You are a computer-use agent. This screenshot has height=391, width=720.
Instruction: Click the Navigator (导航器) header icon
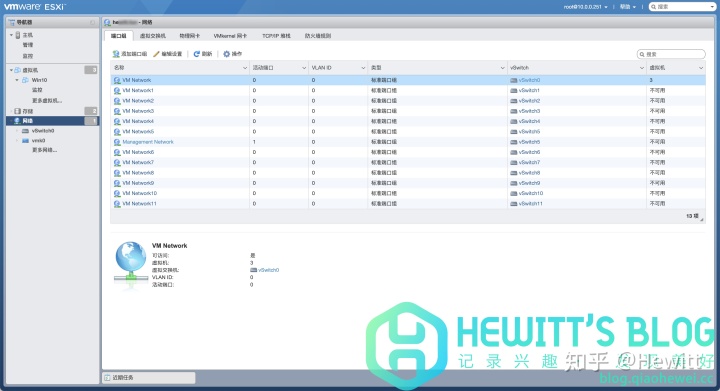pyautogui.click(x=11, y=22)
